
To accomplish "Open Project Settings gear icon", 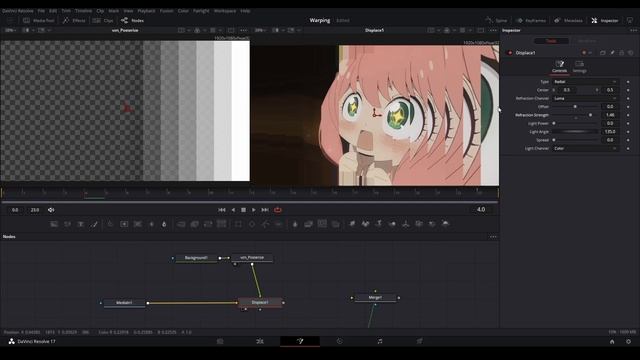I will [629, 342].
